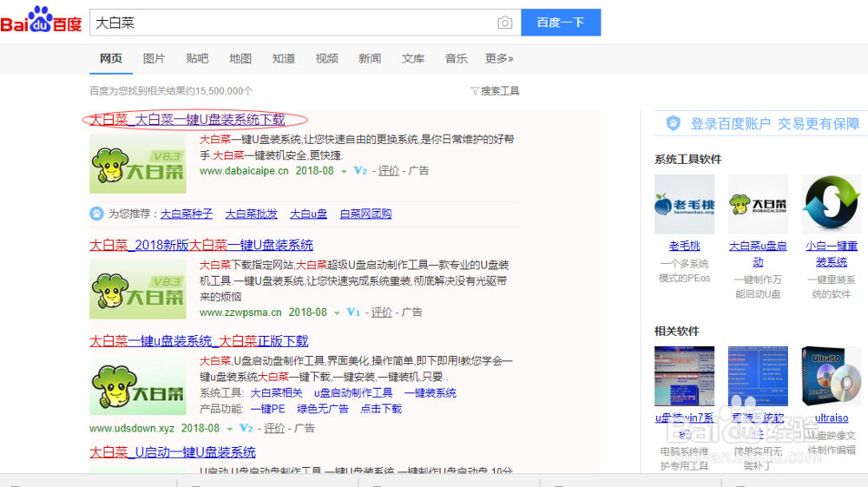Open 登录百度账户 交易更有保障 banner
This screenshot has height=487, width=868.
click(775, 124)
